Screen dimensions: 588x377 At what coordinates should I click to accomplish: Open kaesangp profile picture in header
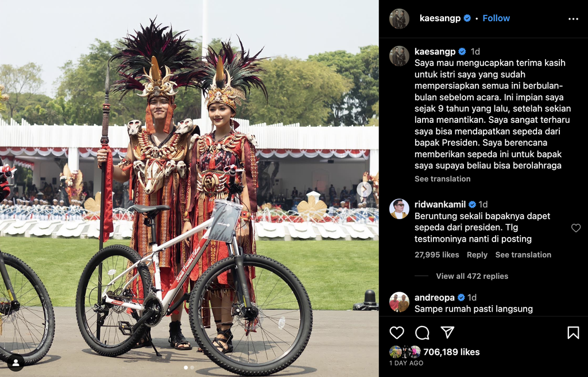coord(399,18)
